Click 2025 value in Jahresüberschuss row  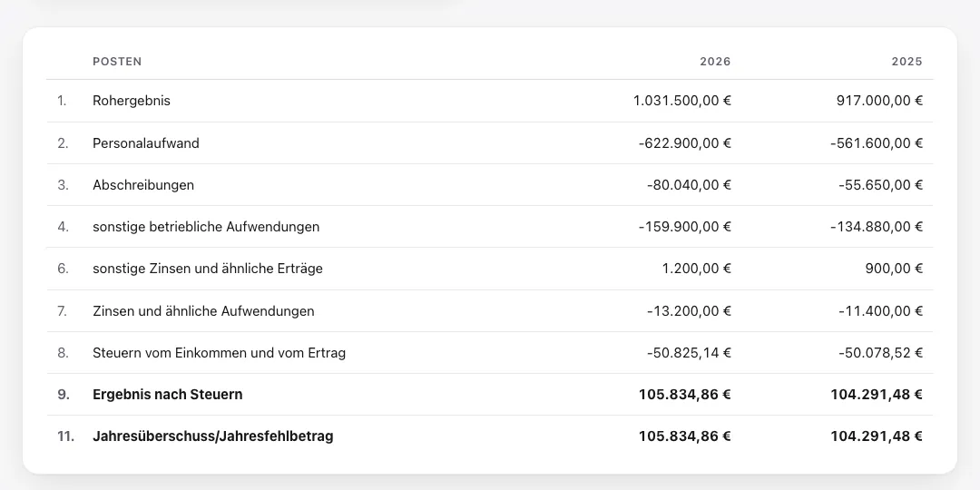[877, 436]
